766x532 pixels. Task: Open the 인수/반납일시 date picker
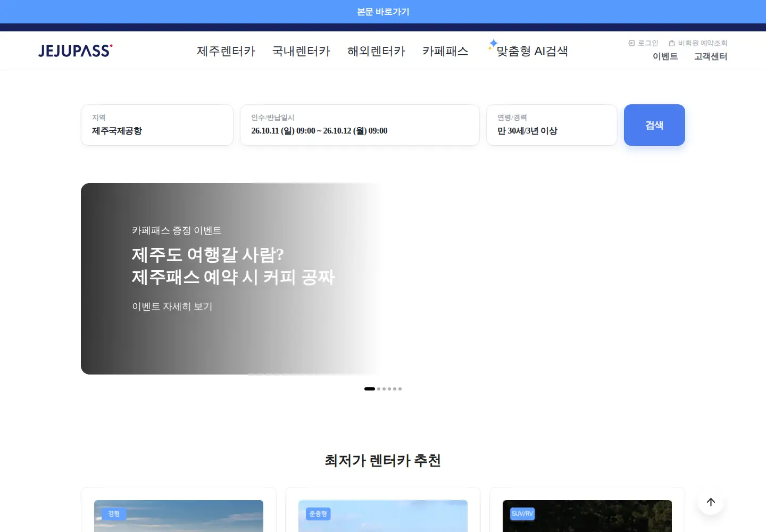[360, 125]
